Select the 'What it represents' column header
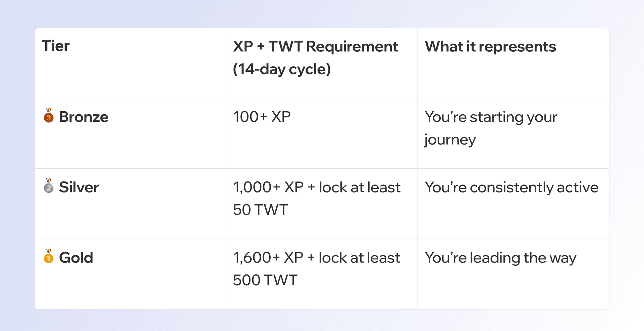This screenshot has width=644, height=331. pos(490,47)
